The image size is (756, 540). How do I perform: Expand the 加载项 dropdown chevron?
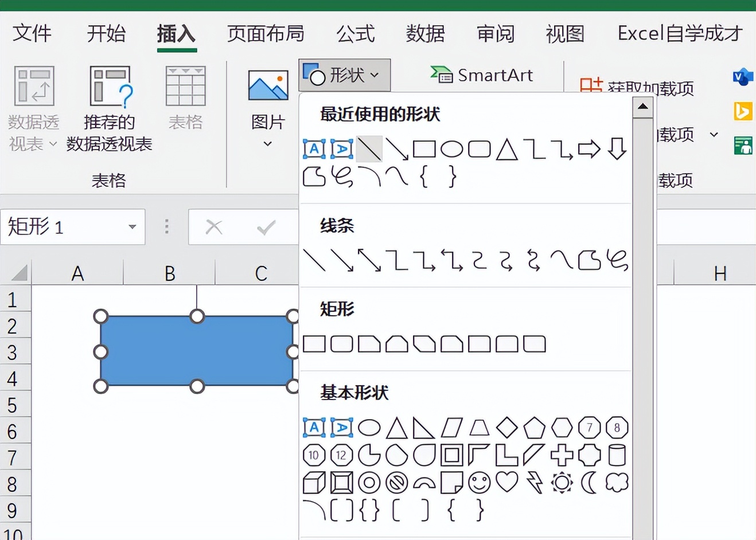point(713,135)
